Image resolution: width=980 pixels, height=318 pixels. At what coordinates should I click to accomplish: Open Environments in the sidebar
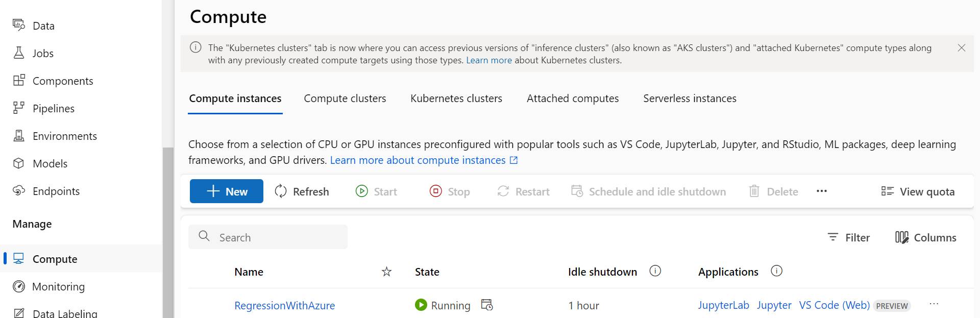pyautogui.click(x=55, y=136)
